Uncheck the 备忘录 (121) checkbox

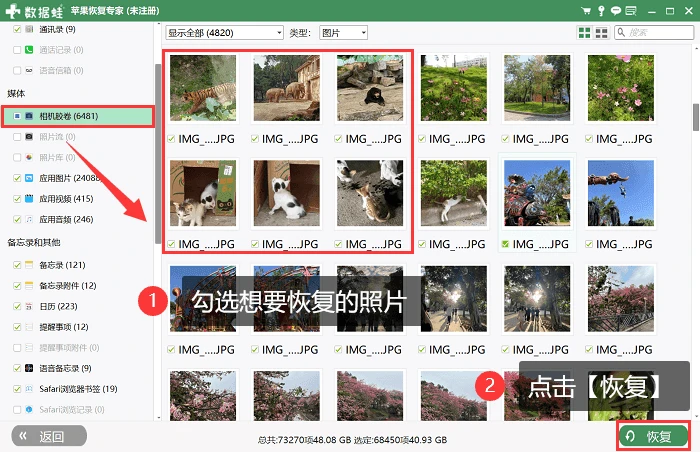17,265
